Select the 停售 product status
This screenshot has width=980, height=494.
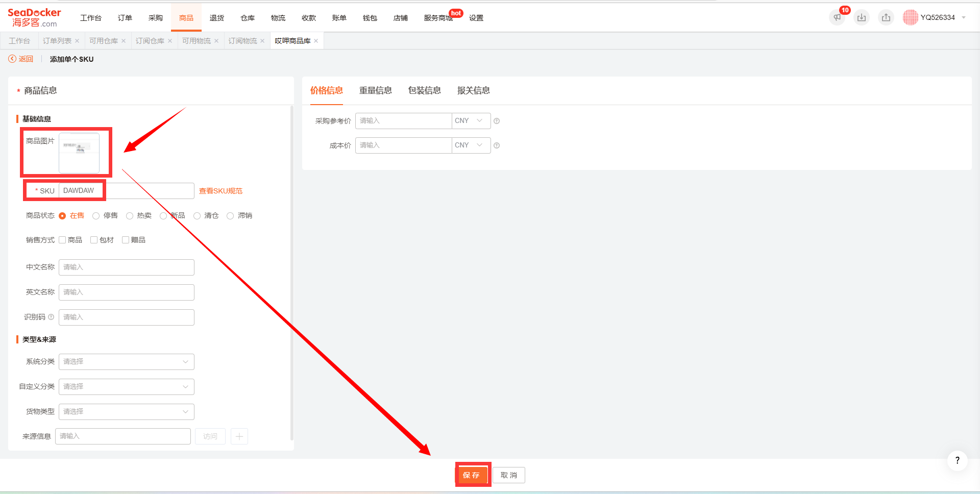pos(96,216)
